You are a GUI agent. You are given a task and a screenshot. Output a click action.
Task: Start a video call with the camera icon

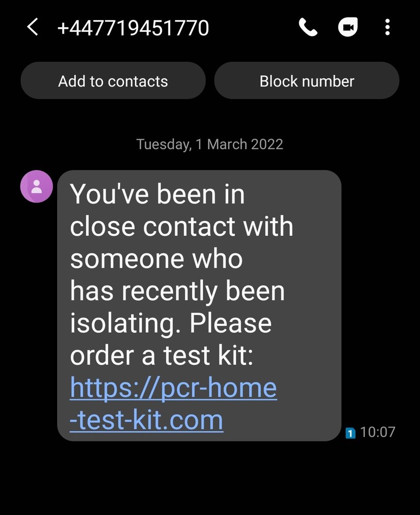tap(348, 27)
